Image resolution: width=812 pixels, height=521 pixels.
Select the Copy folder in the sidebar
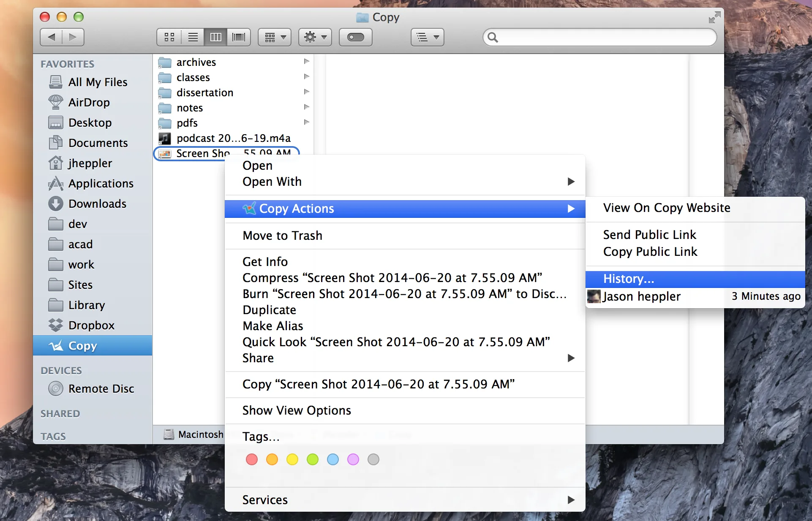[x=93, y=345]
